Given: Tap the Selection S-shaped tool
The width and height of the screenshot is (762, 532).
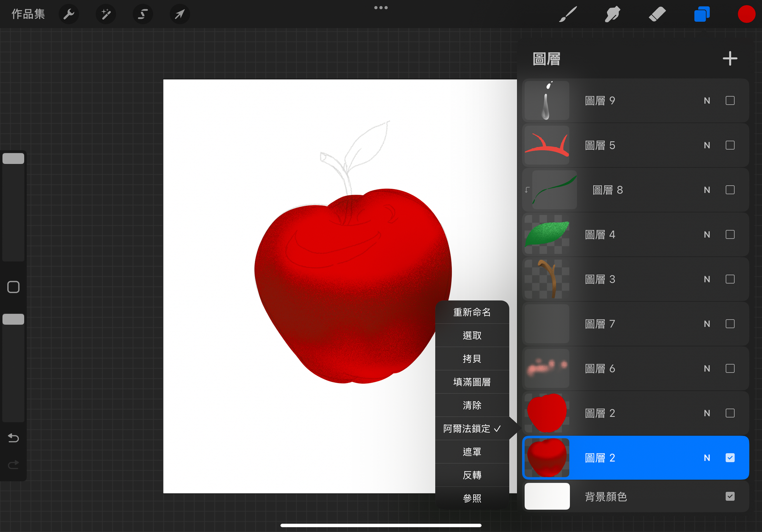Looking at the screenshot, I should 143,14.
